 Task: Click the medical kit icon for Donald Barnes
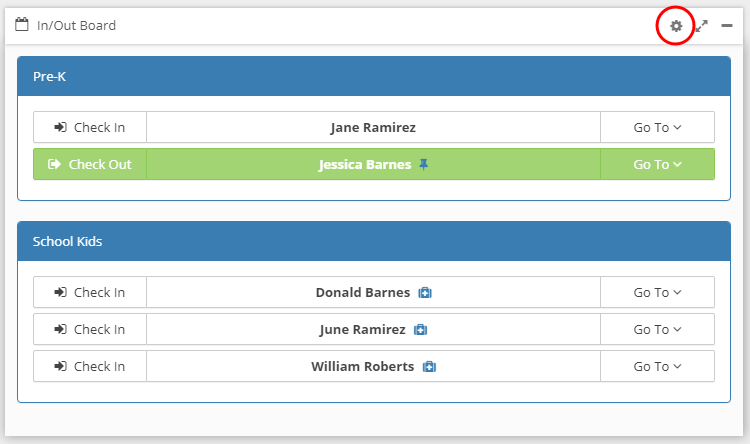point(424,293)
